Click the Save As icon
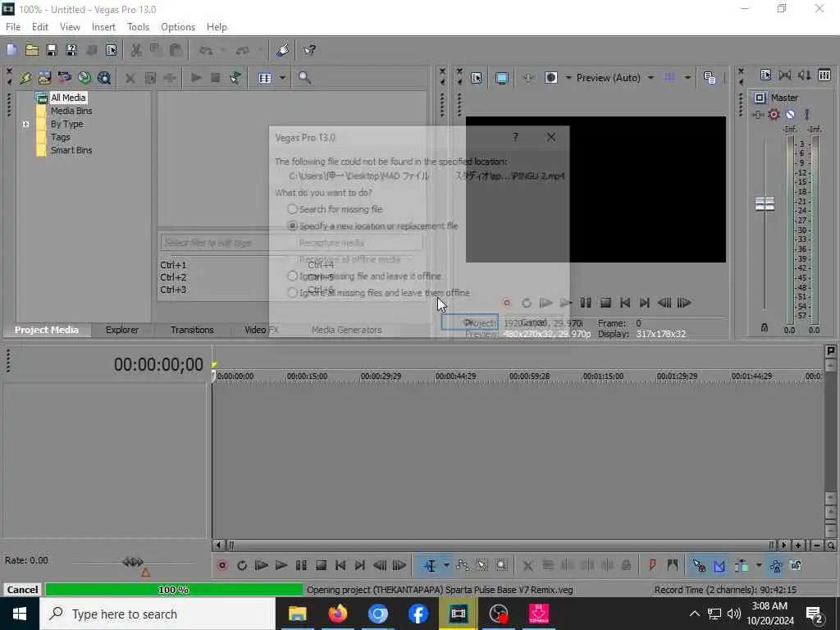Image resolution: width=840 pixels, height=630 pixels. [x=71, y=50]
